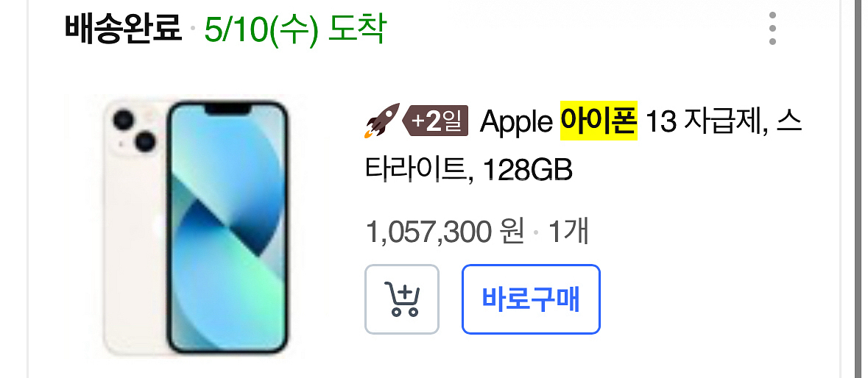Click the number 13 in product title
868x378 pixels.
[x=661, y=121]
